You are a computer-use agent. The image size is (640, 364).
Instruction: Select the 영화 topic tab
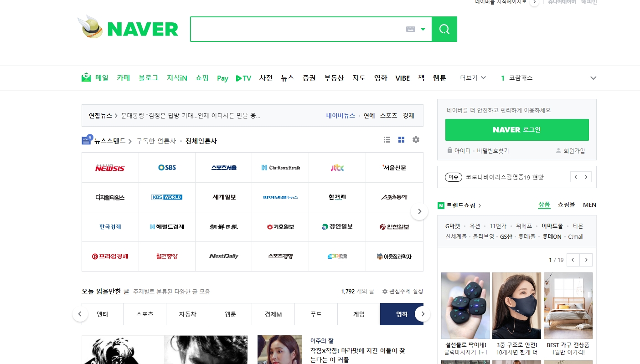pyautogui.click(x=402, y=314)
